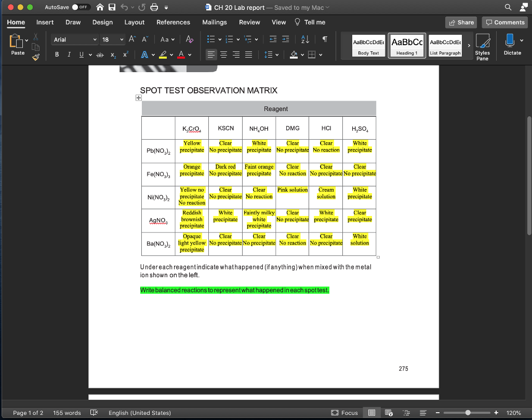Open the Home icon in title bar
This screenshot has width=532, height=420.
click(x=100, y=7)
